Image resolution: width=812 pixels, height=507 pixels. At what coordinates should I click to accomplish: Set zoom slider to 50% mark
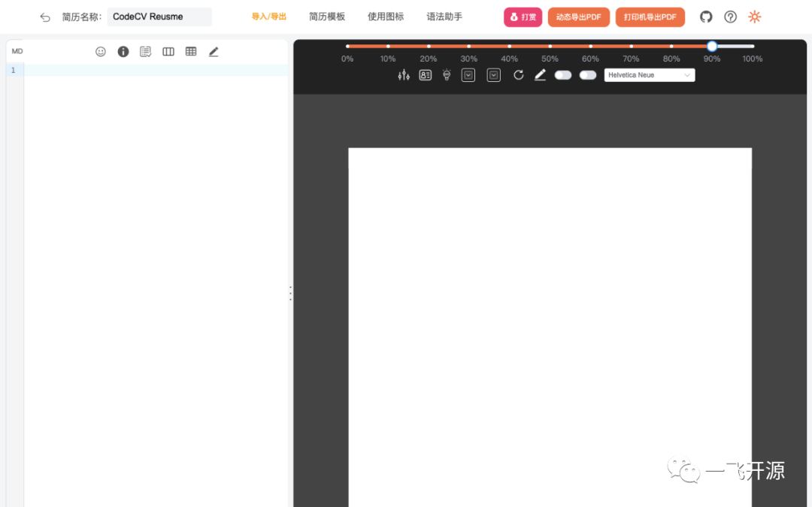coord(550,46)
